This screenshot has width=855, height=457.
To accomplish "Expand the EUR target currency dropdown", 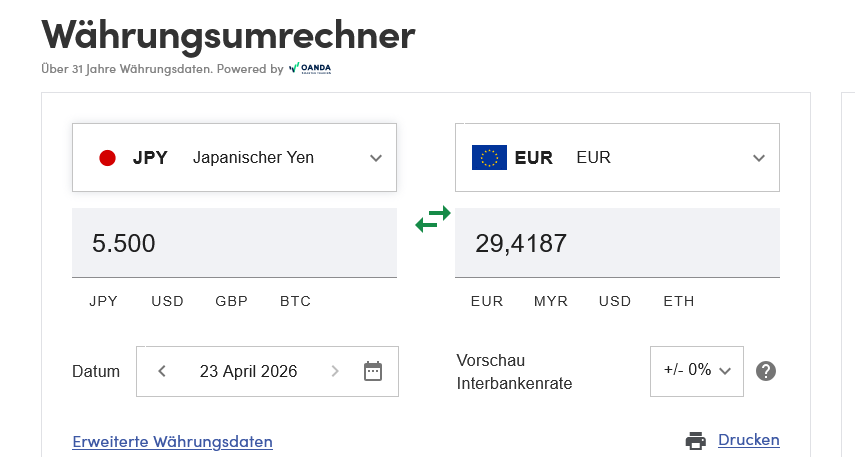I will (x=759, y=158).
